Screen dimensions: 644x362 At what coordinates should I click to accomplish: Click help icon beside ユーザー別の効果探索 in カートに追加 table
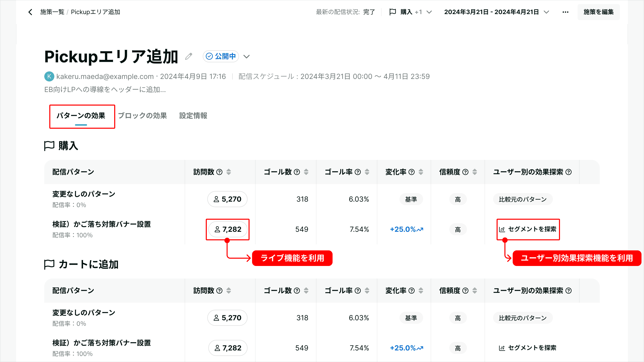[569, 291]
